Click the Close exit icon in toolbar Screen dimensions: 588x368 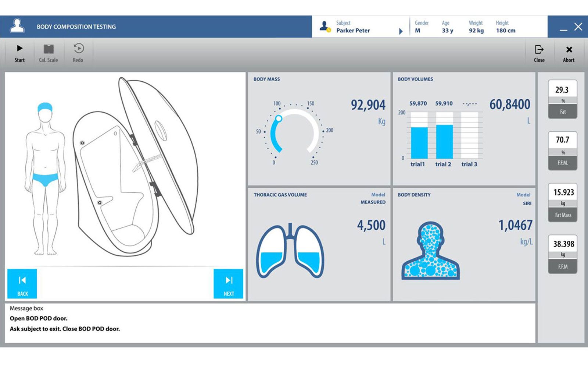tap(539, 50)
